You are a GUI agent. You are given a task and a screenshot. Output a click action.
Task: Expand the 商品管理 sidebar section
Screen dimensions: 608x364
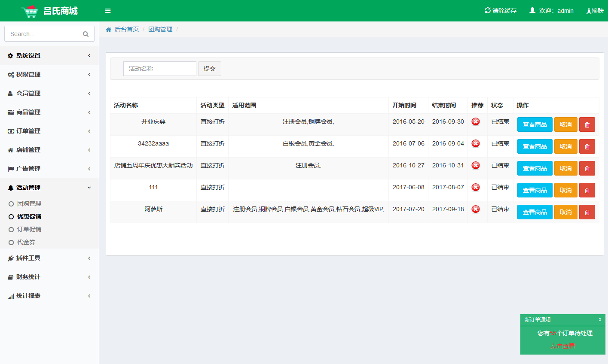(x=49, y=112)
